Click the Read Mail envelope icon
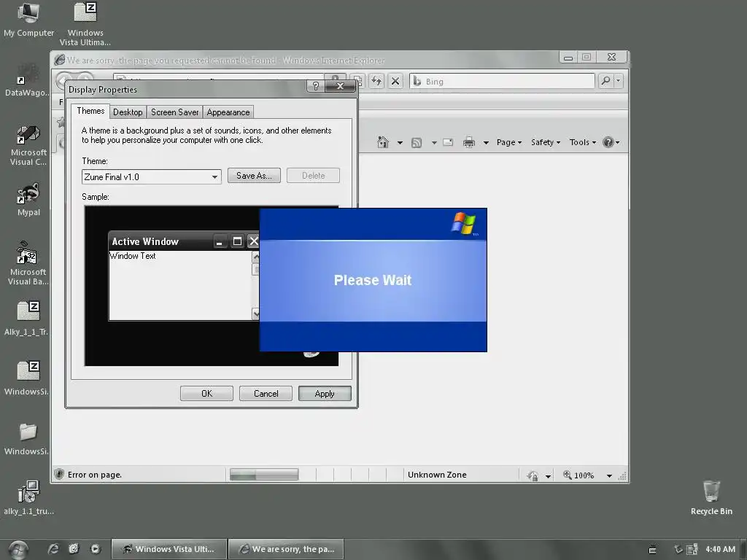Screen dimensions: 747x560 click(448, 142)
